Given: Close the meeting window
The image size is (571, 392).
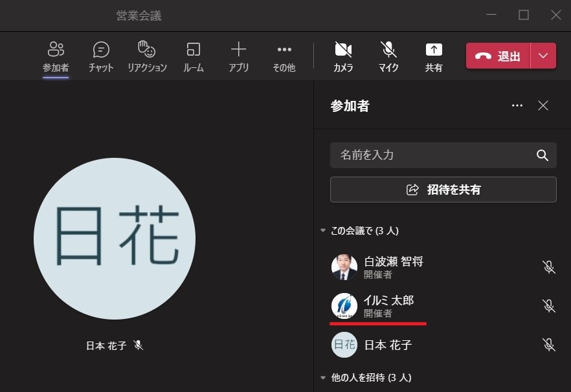Looking at the screenshot, I should (x=555, y=15).
